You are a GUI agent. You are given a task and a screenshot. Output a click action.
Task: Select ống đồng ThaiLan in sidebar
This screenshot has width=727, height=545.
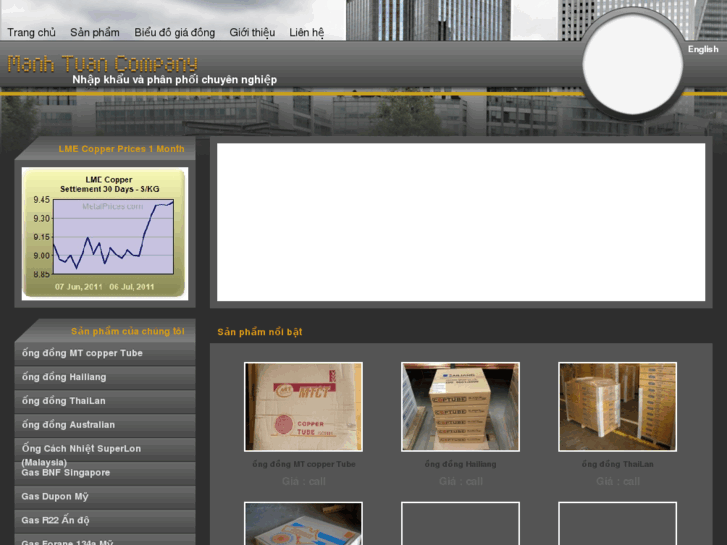pos(105,401)
